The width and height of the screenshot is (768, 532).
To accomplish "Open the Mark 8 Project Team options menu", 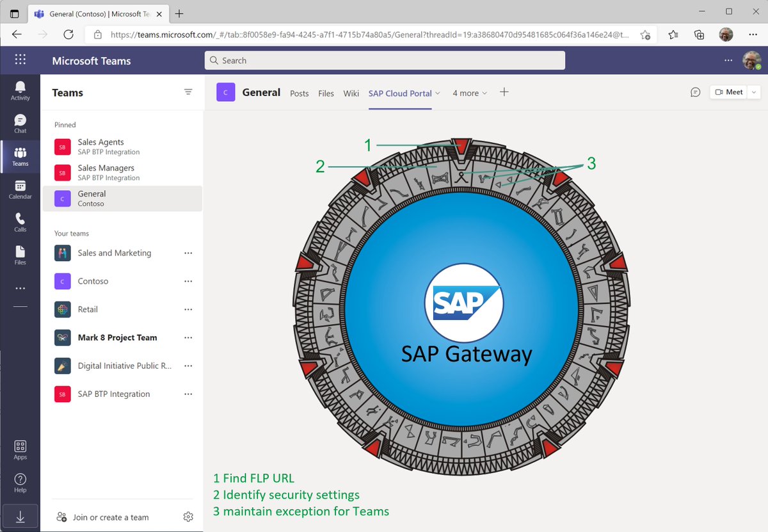I will [x=188, y=337].
